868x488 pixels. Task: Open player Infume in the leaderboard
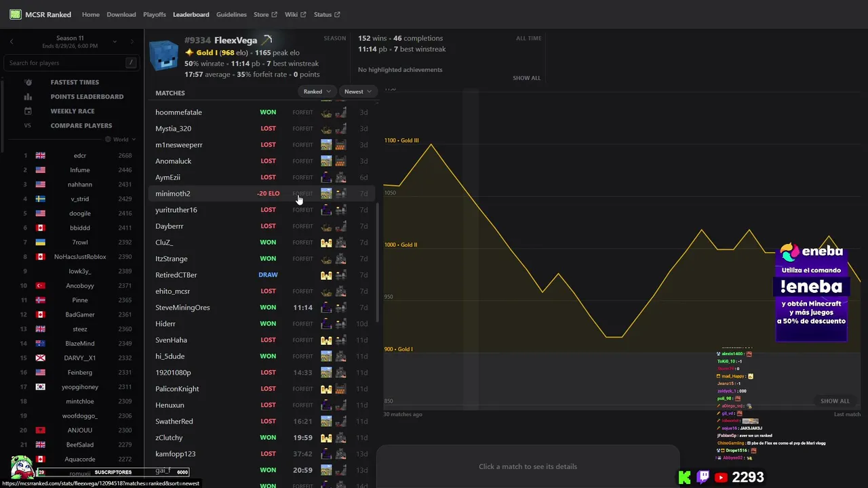pos(79,170)
